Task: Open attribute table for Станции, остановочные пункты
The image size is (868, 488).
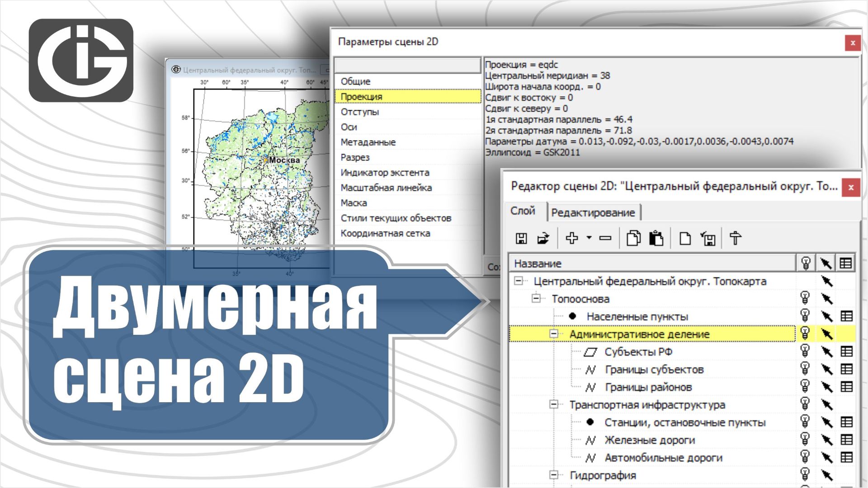Action: pos(846,422)
